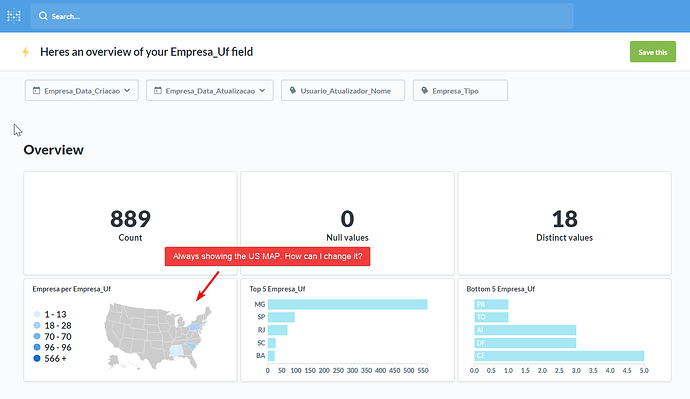Select the 889 Count card
This screenshot has width=690, height=399.
tap(130, 223)
